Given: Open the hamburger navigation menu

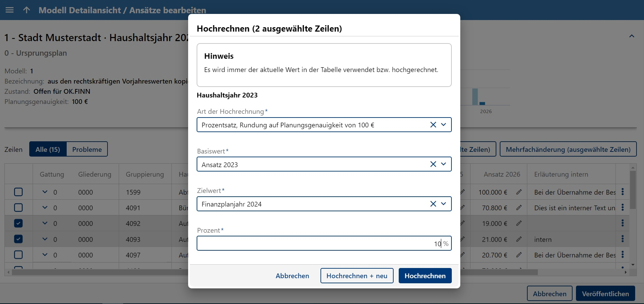Looking at the screenshot, I should [x=10, y=10].
